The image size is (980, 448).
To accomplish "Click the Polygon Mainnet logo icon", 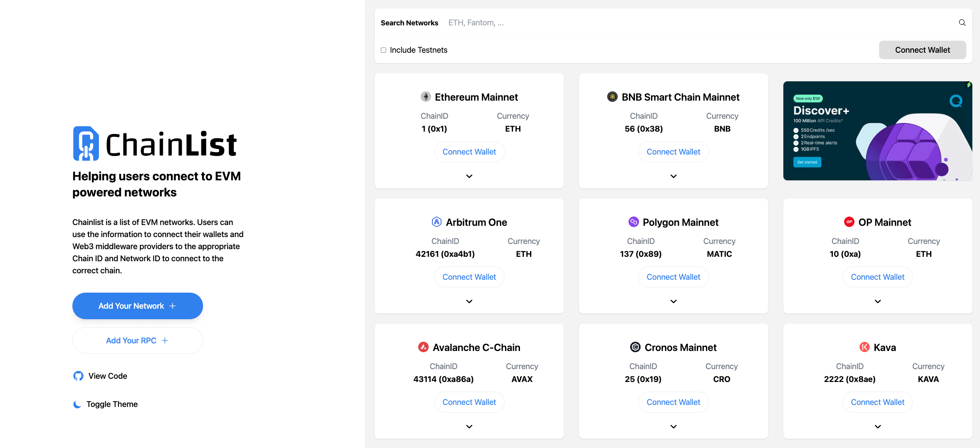I will [x=633, y=222].
